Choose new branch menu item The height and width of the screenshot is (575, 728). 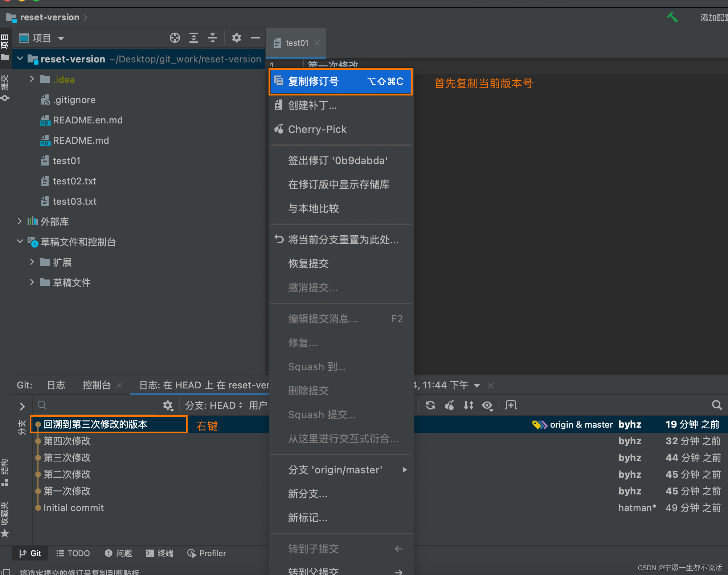click(x=341, y=494)
